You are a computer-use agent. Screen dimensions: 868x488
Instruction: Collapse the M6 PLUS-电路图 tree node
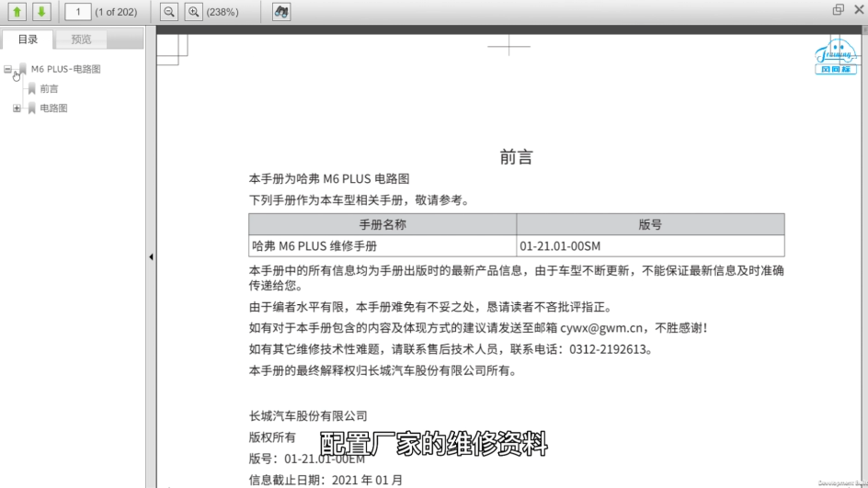click(7, 69)
